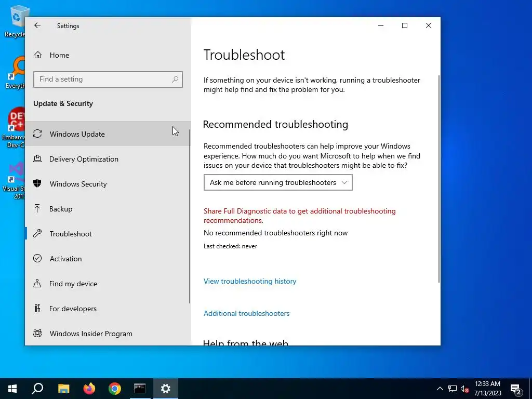Open Delivery Optimization section
Viewport: 532px width, 399px height.
tap(107, 159)
